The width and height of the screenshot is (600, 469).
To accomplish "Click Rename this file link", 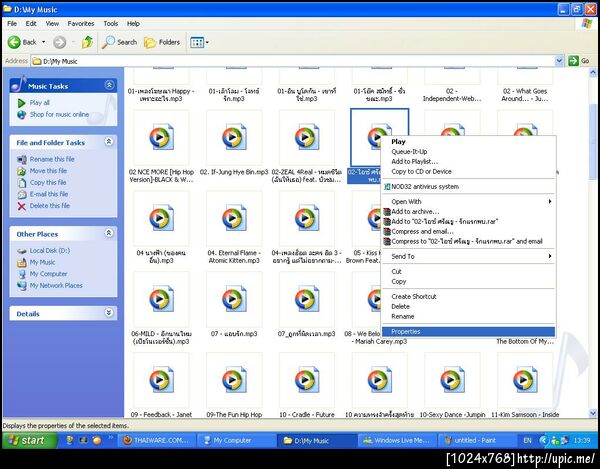I will pos(52,159).
